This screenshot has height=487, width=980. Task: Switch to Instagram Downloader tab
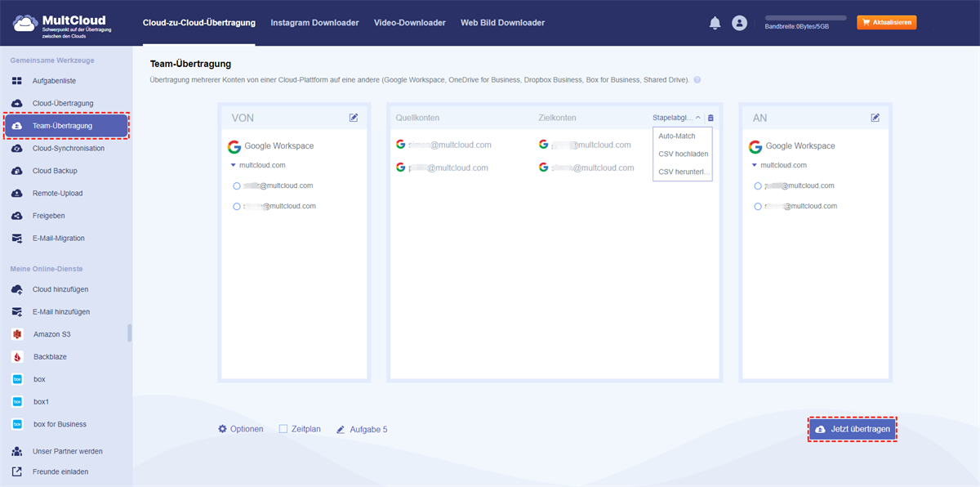(x=314, y=23)
